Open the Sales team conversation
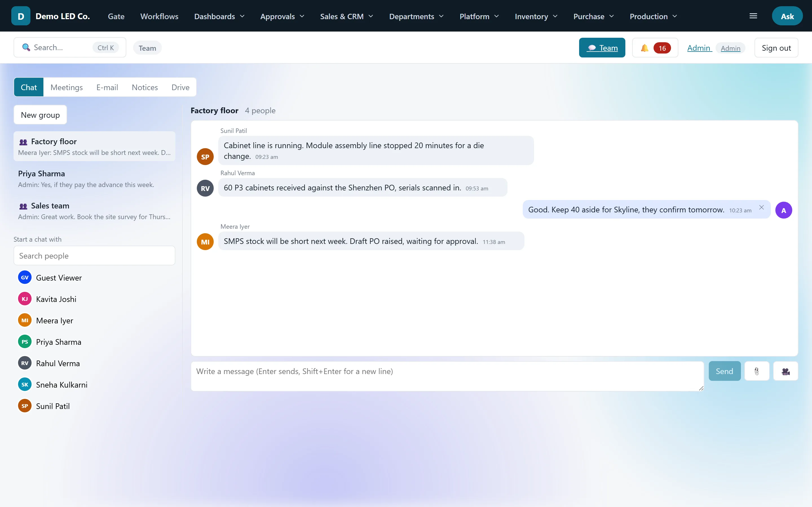The width and height of the screenshot is (812, 507). 94,211
